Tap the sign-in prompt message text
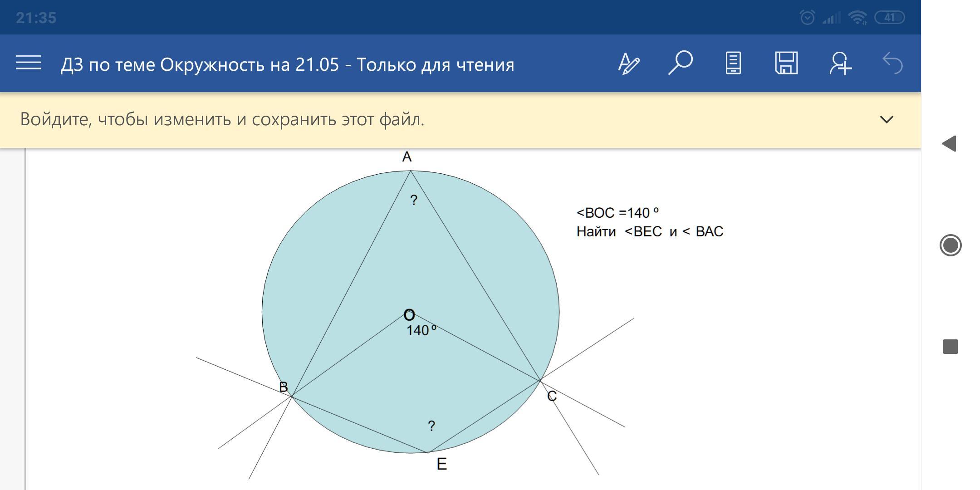Viewport: 980px width, 490px height. 222,119
